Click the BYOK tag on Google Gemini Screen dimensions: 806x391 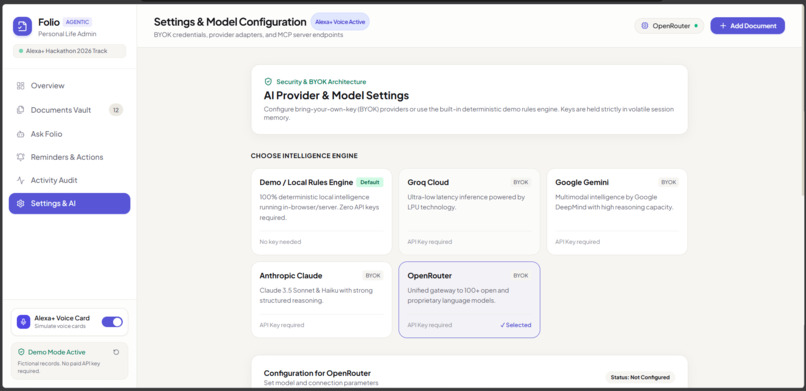point(669,182)
